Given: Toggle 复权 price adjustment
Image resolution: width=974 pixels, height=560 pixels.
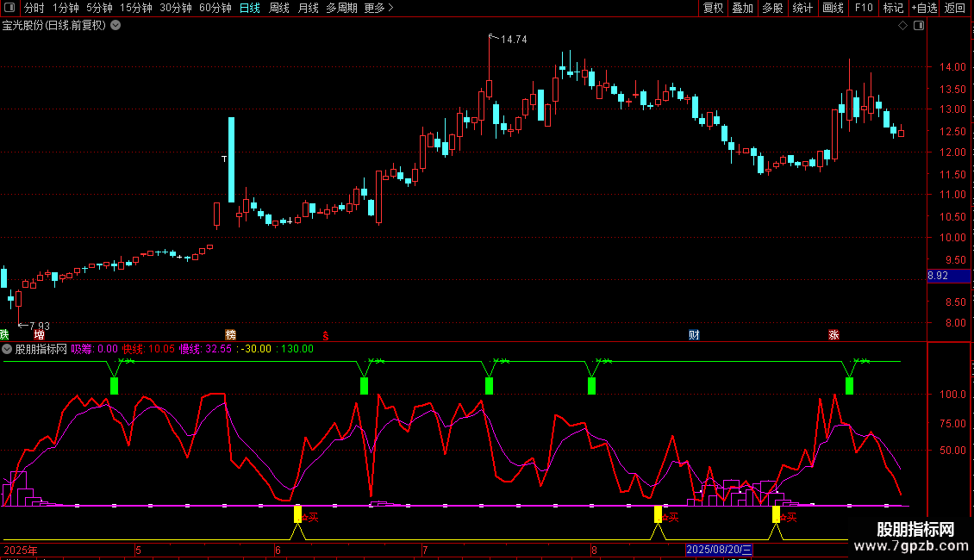Looking at the screenshot, I should coord(713,9).
